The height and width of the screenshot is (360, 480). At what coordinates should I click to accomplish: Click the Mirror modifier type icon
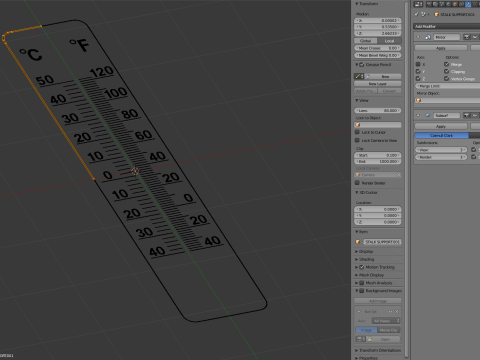(428, 37)
